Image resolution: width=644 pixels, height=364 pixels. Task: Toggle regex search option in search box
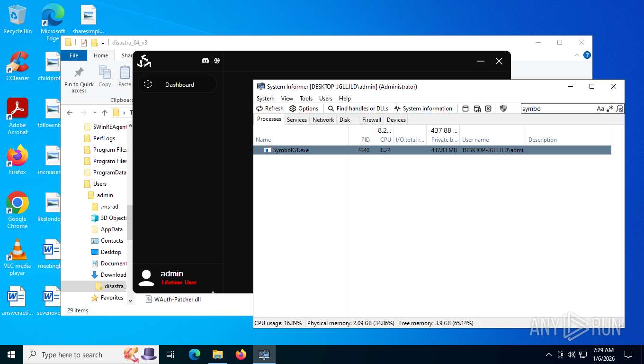click(610, 109)
